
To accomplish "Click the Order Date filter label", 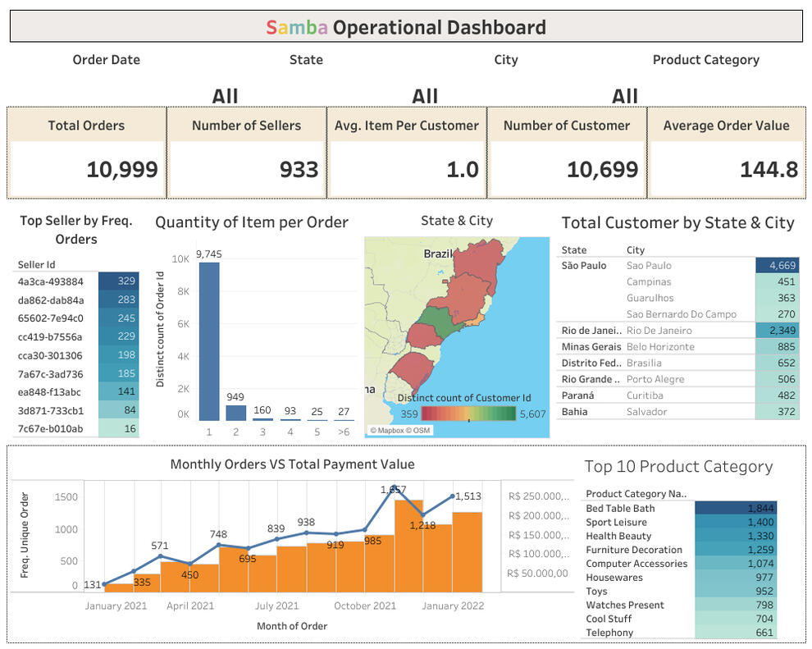I will tap(106, 60).
